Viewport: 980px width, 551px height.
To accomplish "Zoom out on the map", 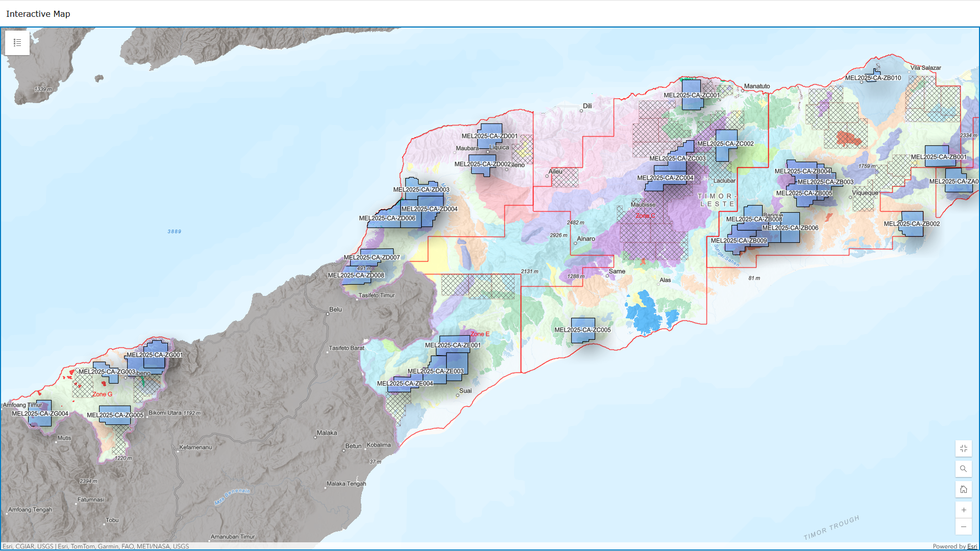I will click(x=963, y=527).
